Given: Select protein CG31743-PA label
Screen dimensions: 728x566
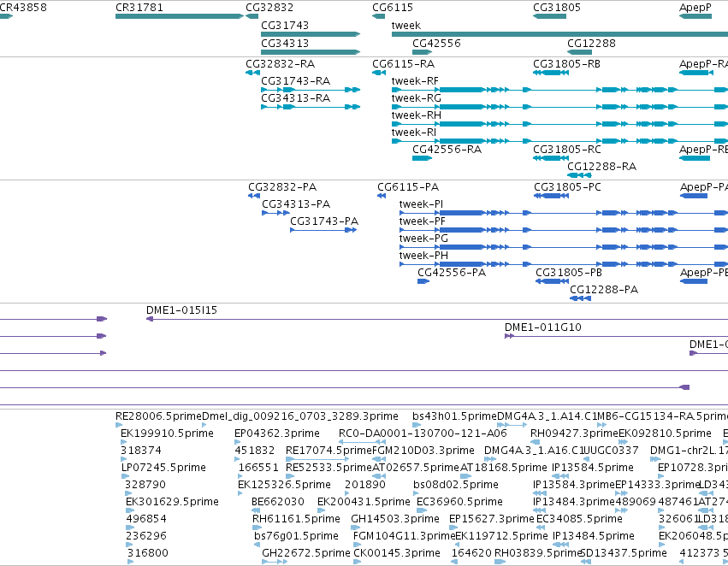Looking at the screenshot, I should point(324,221).
